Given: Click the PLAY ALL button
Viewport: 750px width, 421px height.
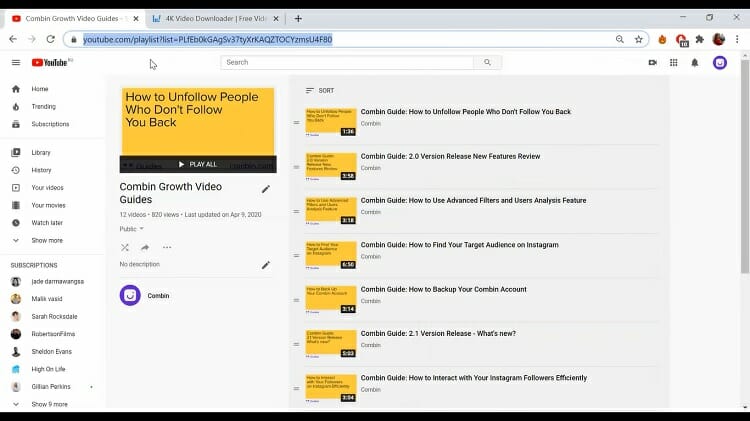Looking at the screenshot, I should coord(198,165).
